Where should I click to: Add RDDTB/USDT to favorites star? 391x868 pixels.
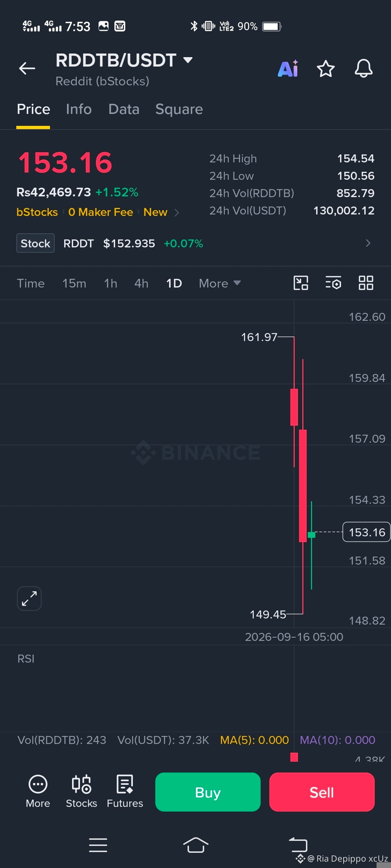(x=325, y=68)
